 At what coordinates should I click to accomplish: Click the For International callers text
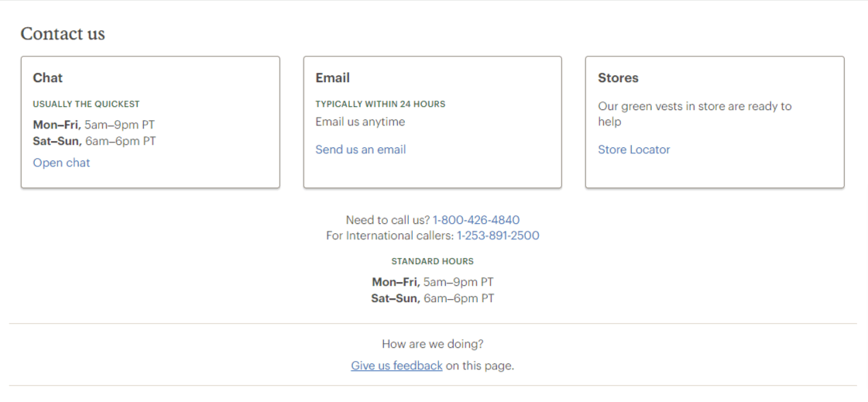click(x=389, y=235)
